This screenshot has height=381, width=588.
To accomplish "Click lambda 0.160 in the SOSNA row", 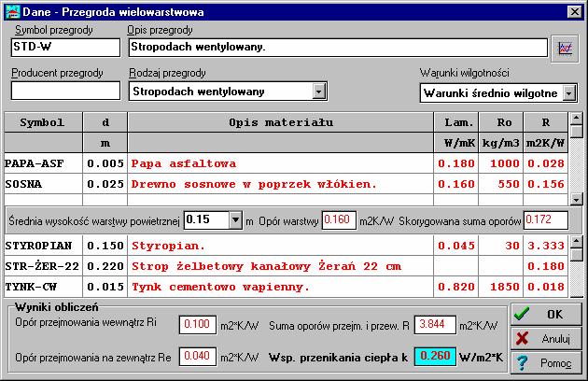I will [456, 184].
